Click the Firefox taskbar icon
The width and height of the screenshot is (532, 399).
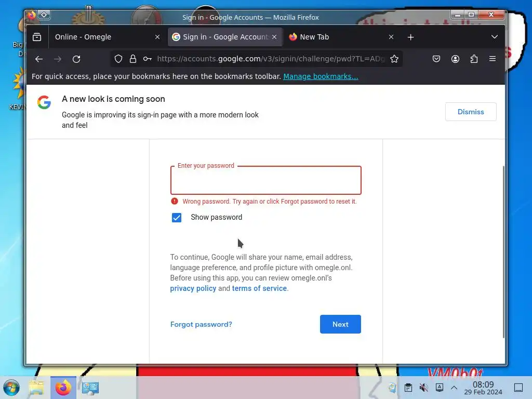coord(63,388)
